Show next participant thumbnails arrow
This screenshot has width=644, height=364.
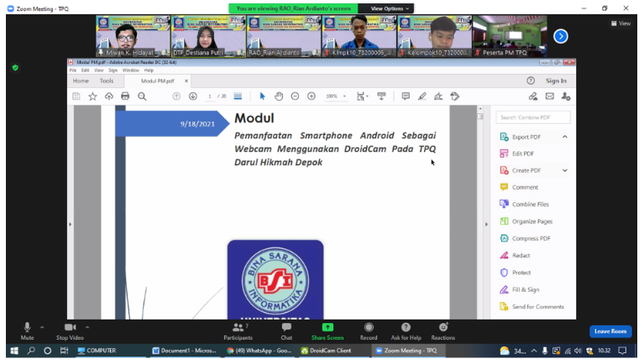tap(561, 36)
